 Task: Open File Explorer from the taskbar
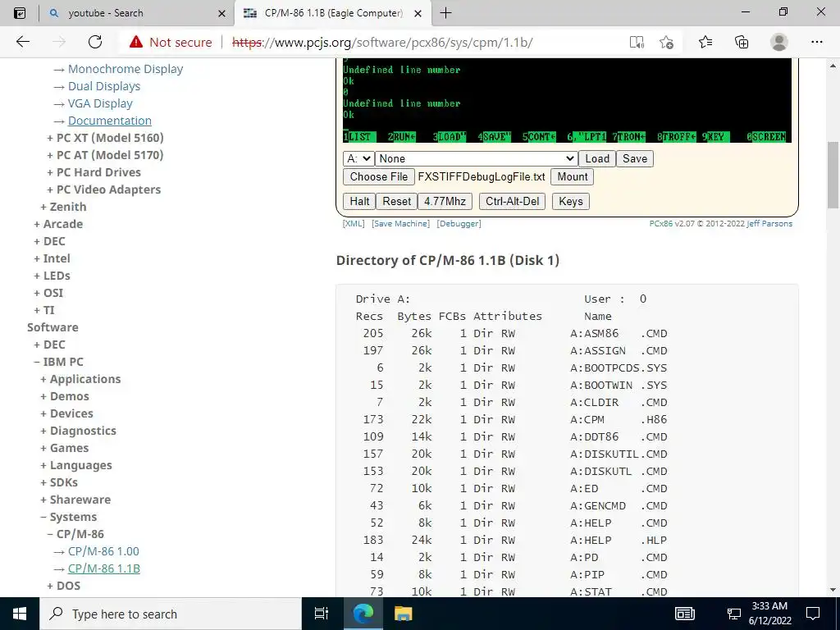[x=403, y=614]
